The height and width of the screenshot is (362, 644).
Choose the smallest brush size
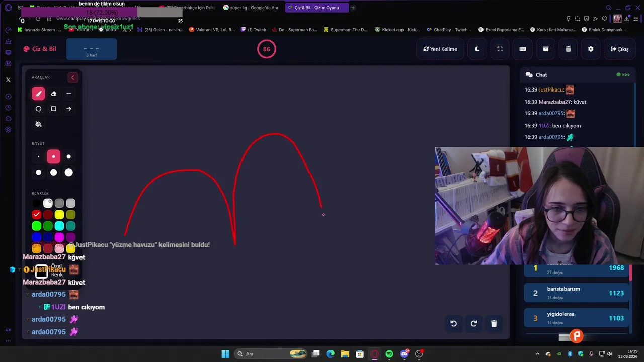point(38,156)
